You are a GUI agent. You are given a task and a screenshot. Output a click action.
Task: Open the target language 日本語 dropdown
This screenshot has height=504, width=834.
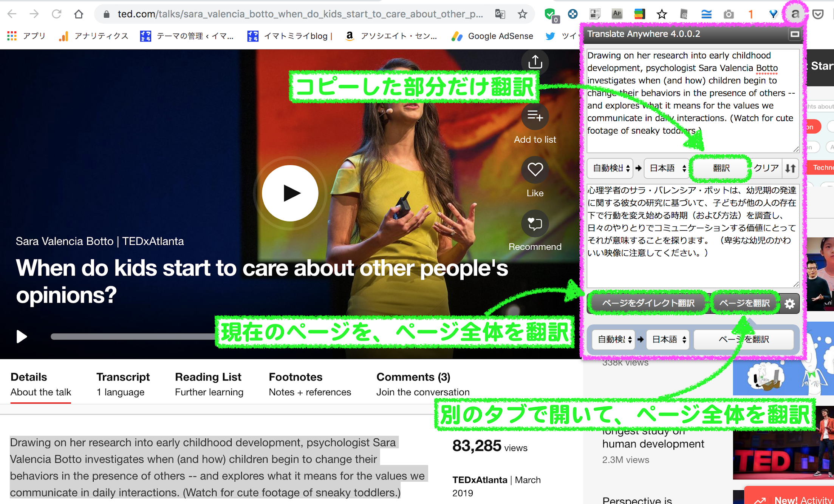click(x=667, y=168)
